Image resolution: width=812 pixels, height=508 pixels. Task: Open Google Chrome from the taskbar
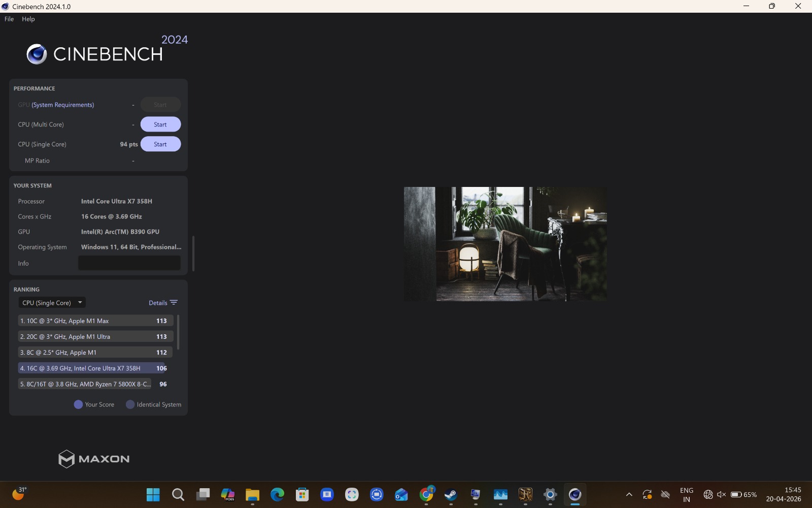point(426,494)
